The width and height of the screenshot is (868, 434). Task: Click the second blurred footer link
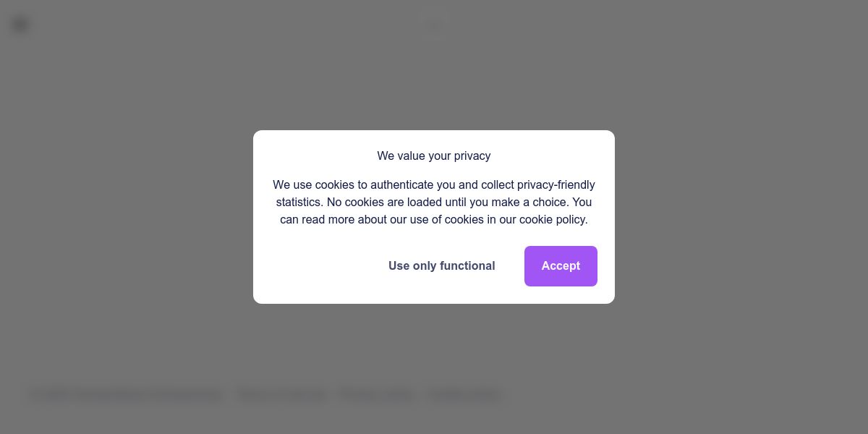[x=281, y=395]
